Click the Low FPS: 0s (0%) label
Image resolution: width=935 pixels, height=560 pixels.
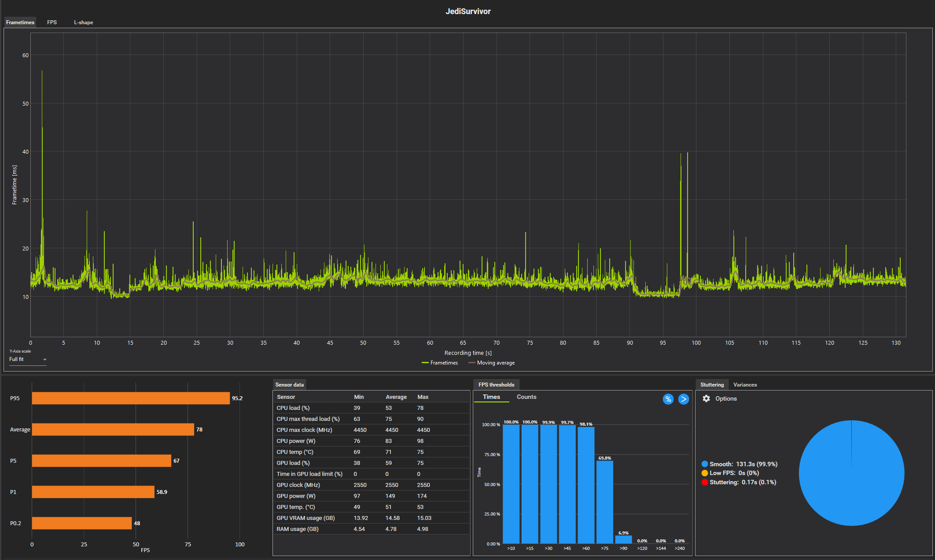[734, 473]
